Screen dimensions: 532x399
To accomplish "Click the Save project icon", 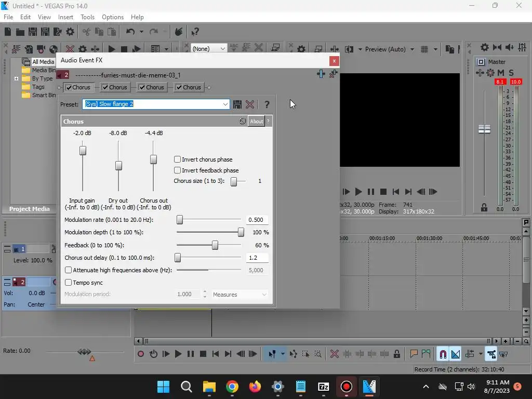I will click(33, 32).
